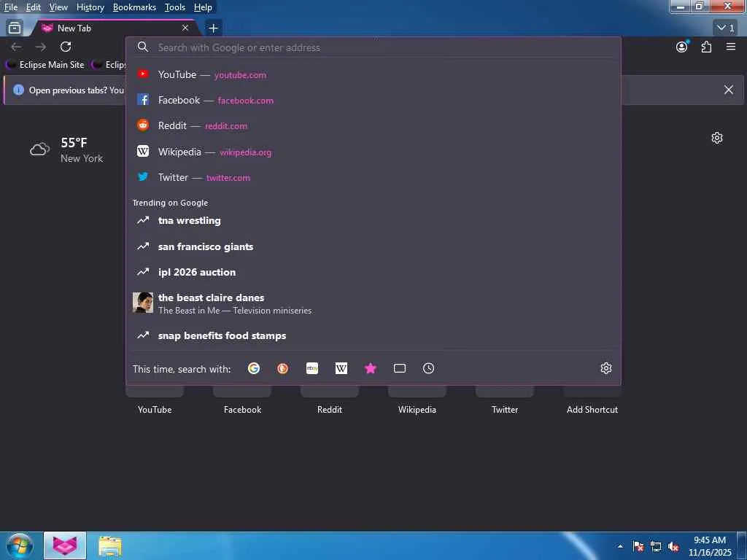Choose trending search tna wrestling
This screenshot has width=747, height=560.
[373, 220]
